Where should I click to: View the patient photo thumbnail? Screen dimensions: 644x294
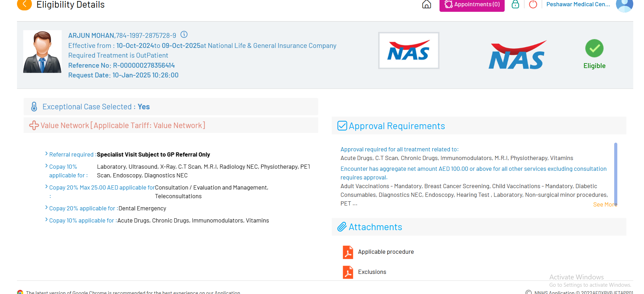[x=42, y=51]
